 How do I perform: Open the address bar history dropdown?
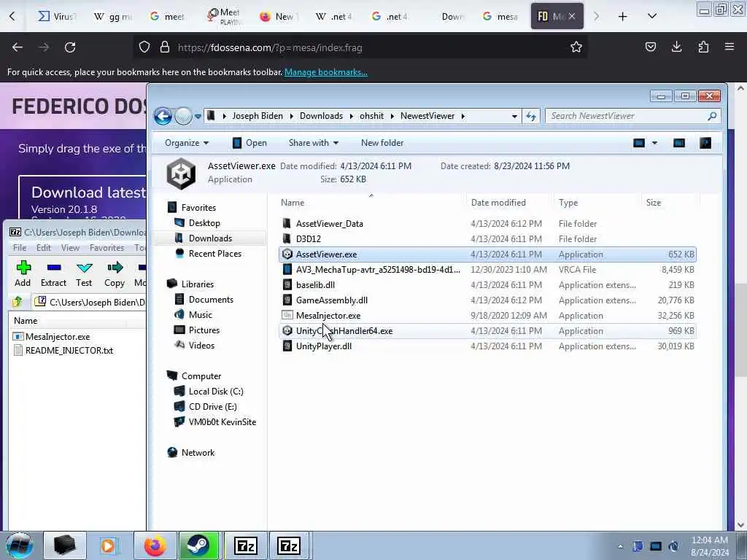tap(514, 116)
